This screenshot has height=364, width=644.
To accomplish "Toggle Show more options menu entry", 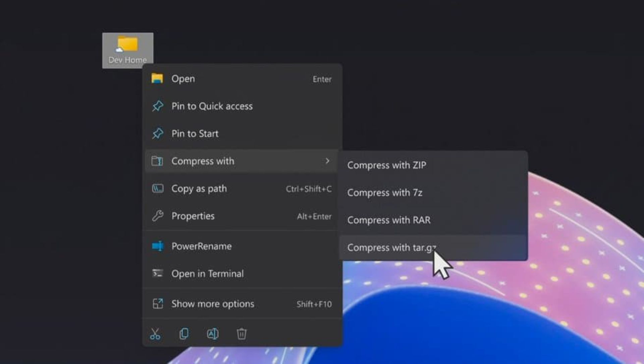I will 212,303.
